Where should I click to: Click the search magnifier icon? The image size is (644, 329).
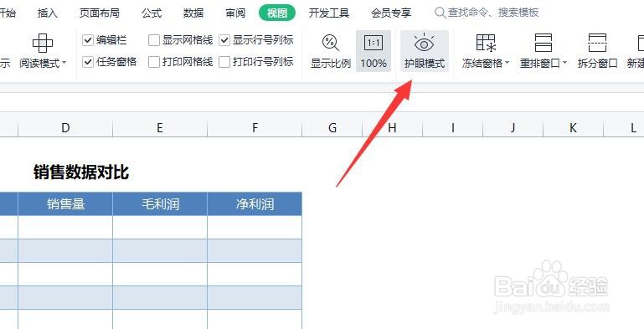pyautogui.click(x=440, y=13)
